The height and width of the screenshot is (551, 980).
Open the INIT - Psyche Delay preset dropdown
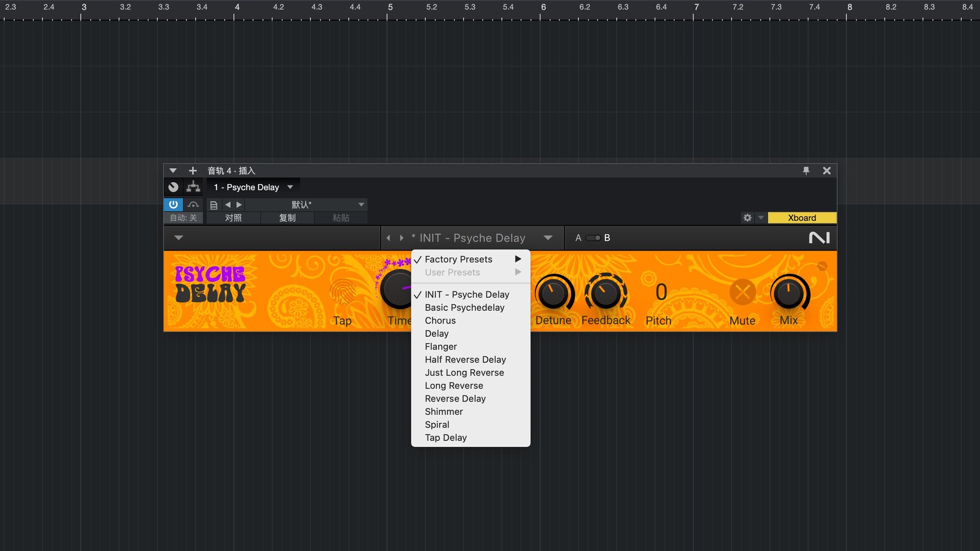548,238
